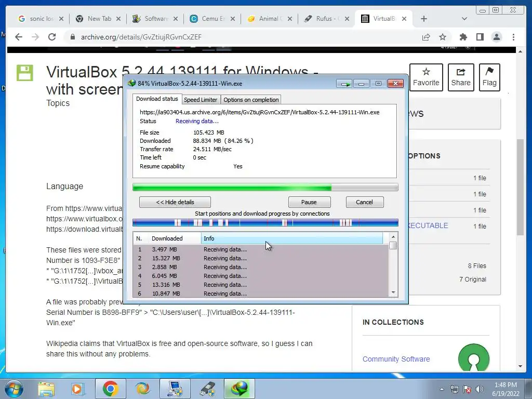The image size is (532, 399).
Task: Click the green arrow button in IDM title bar
Action: [x=345, y=84]
